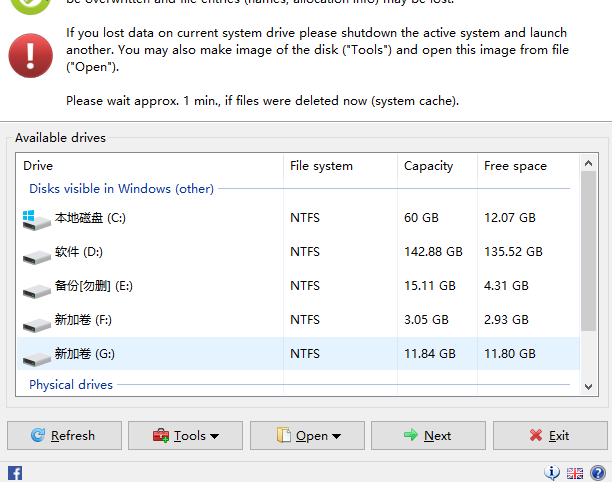The width and height of the screenshot is (612, 488).
Task: Click the drive list scroll down arrow
Action: point(589,385)
